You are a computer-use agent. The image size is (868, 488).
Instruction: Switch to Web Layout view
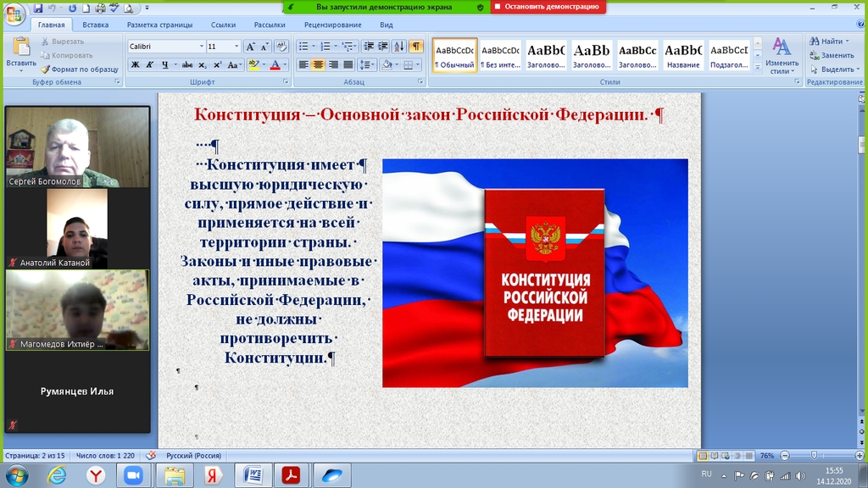pyautogui.click(x=726, y=455)
